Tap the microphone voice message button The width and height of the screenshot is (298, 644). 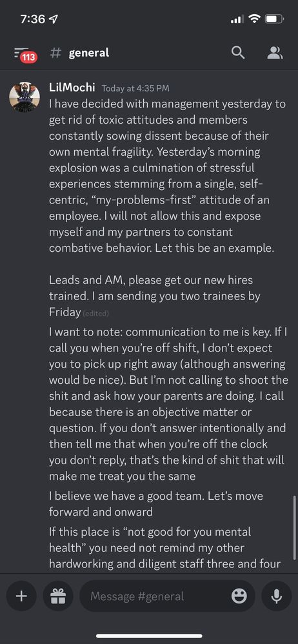pyautogui.click(x=276, y=596)
